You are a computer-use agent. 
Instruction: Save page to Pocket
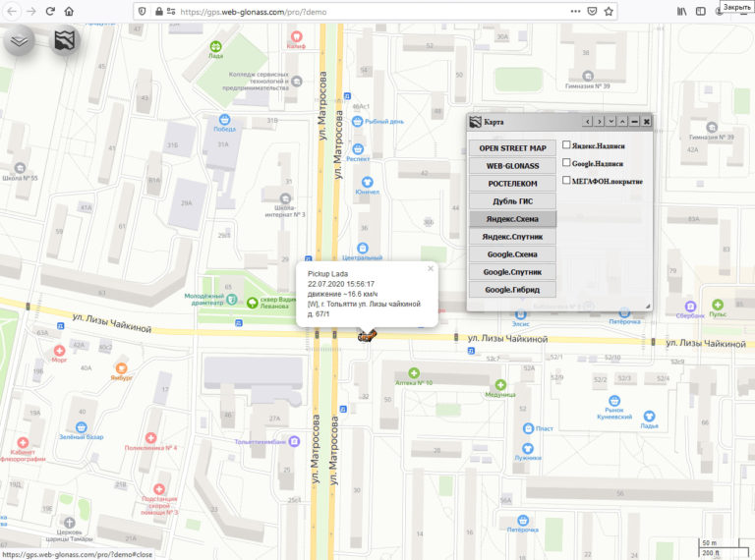[592, 11]
